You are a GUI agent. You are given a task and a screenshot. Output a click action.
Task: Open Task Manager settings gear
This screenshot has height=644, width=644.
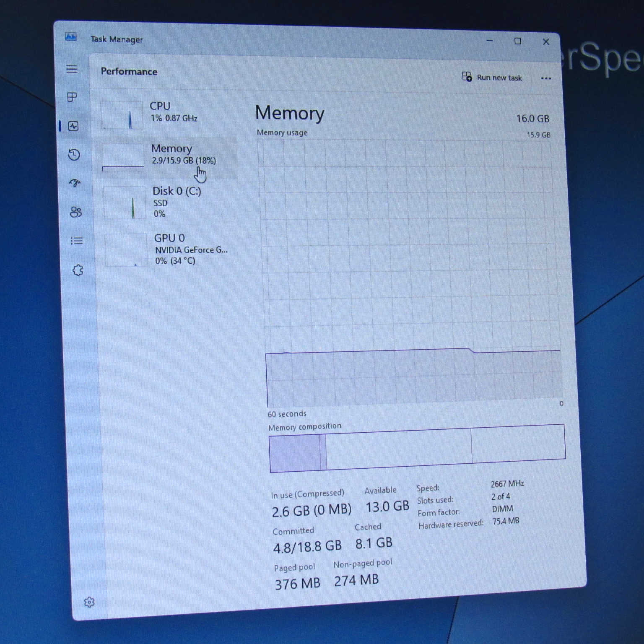pos(89,602)
